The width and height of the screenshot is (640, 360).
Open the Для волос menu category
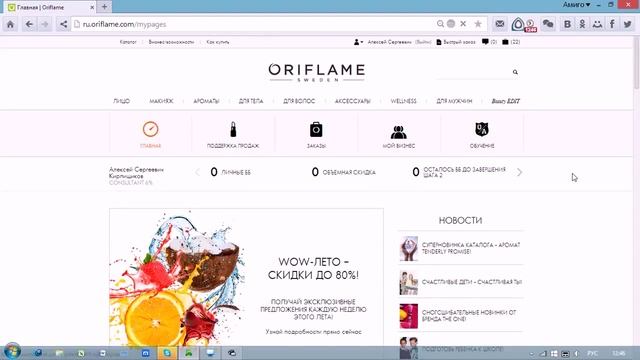point(299,101)
